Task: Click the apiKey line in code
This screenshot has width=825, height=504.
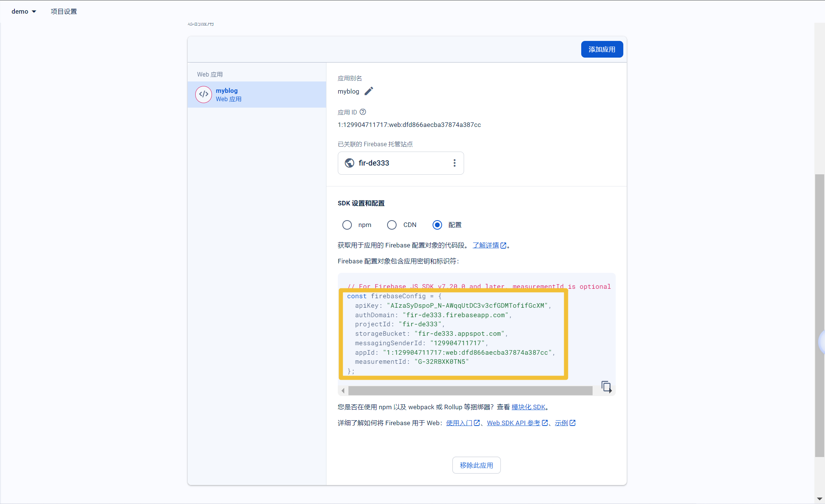Action: [x=453, y=305]
